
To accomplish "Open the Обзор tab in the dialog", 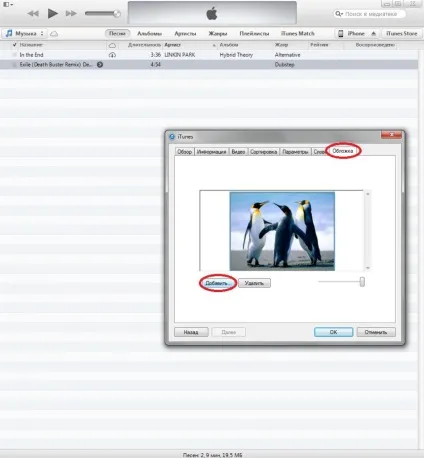I will tap(184, 152).
